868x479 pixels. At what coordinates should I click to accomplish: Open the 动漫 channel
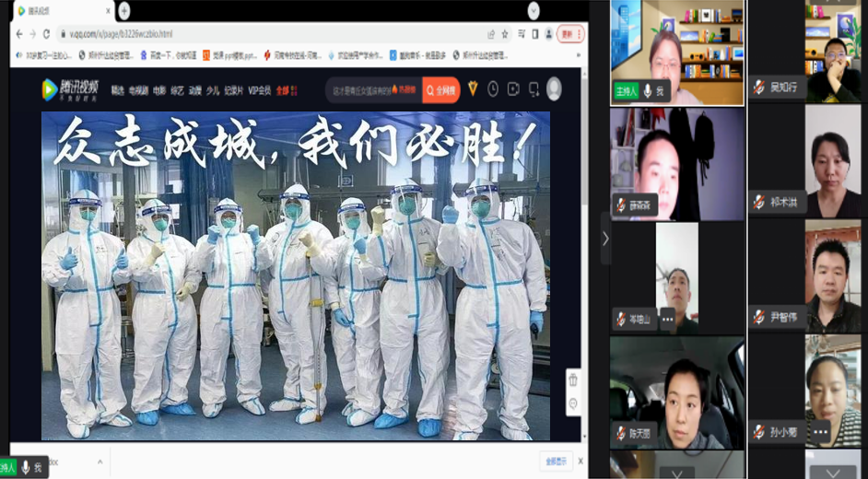[194, 90]
